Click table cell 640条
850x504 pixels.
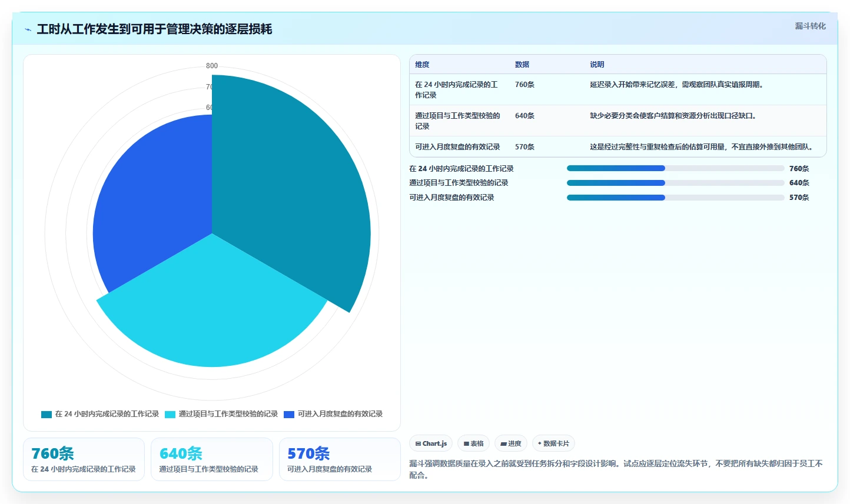click(x=524, y=116)
